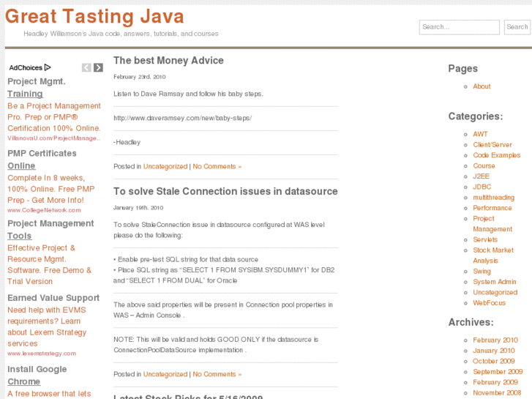Select the JDBC category
532x399 pixels.
click(x=482, y=187)
